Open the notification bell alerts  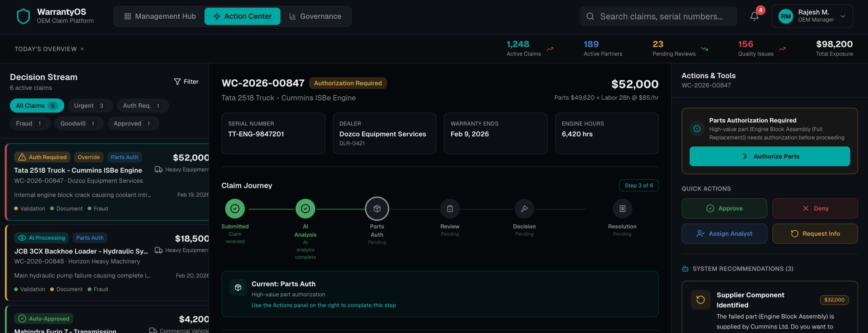point(754,16)
